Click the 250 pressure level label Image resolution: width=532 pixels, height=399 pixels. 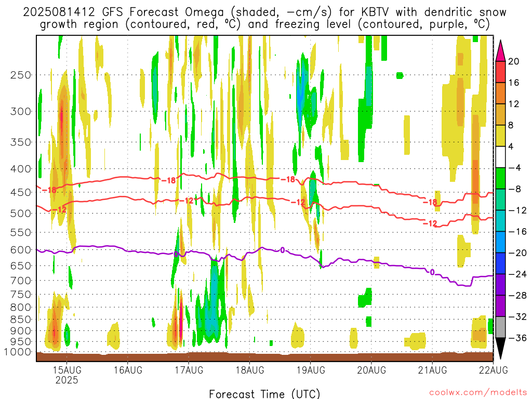[x=21, y=75]
